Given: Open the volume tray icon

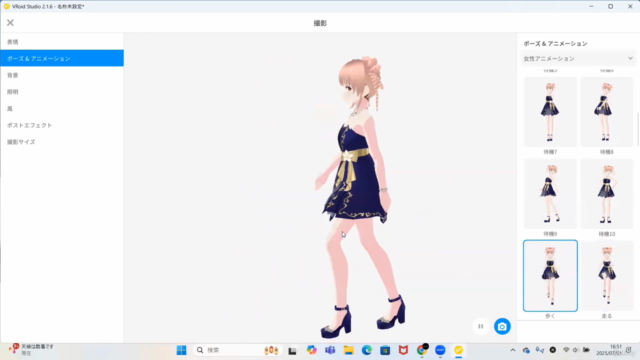Looking at the screenshot, I should pyautogui.click(x=576, y=350).
